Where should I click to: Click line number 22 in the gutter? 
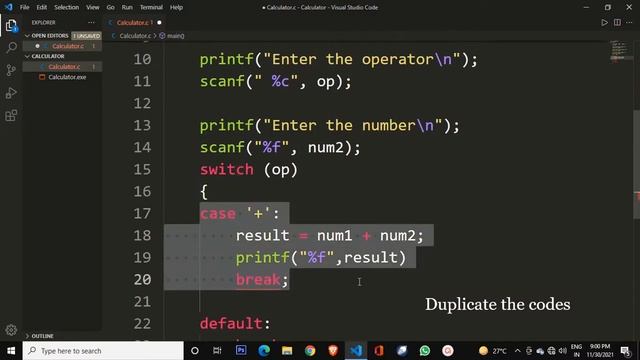[x=142, y=324]
